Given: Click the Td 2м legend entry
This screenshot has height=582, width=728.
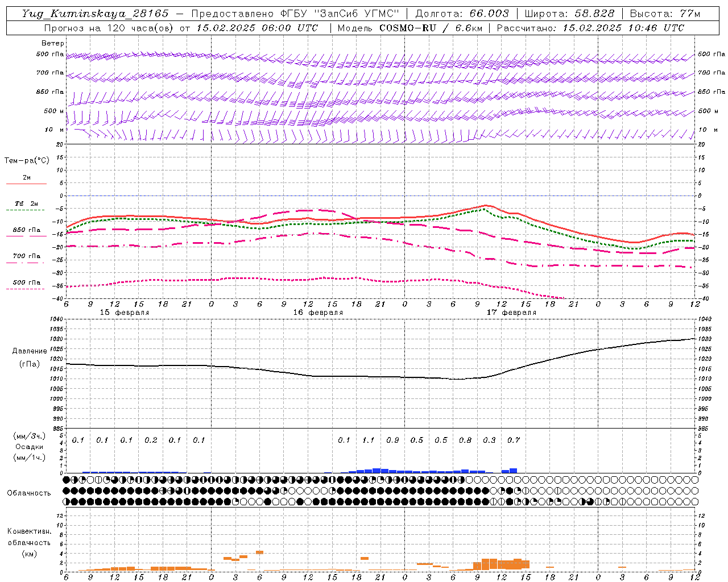Looking at the screenshot, I should coord(27,203).
